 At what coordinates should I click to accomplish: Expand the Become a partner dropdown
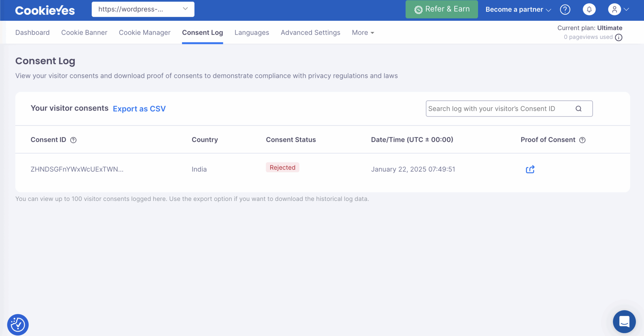(x=517, y=9)
